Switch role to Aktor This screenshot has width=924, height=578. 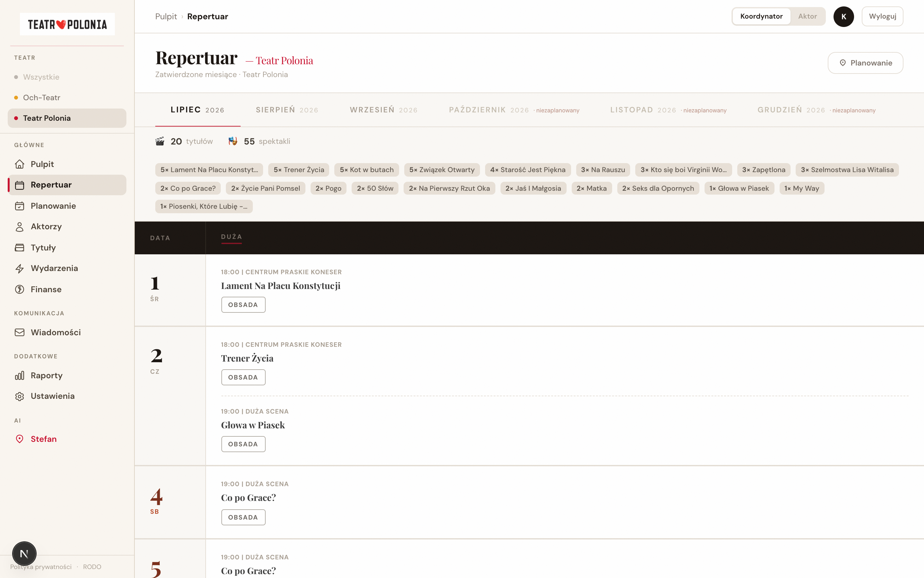[807, 16]
